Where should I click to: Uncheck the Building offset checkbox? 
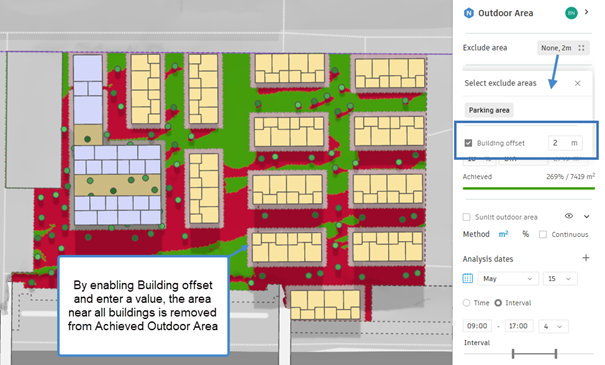coord(468,143)
